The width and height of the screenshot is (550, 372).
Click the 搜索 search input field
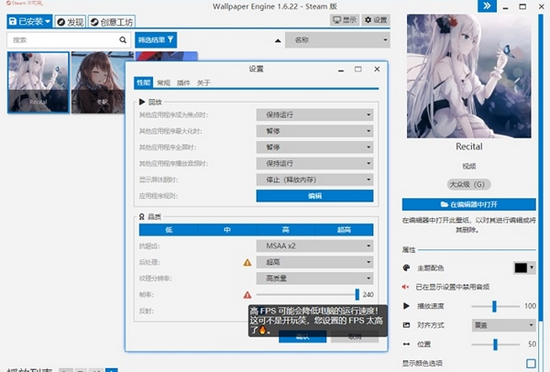[x=68, y=40]
